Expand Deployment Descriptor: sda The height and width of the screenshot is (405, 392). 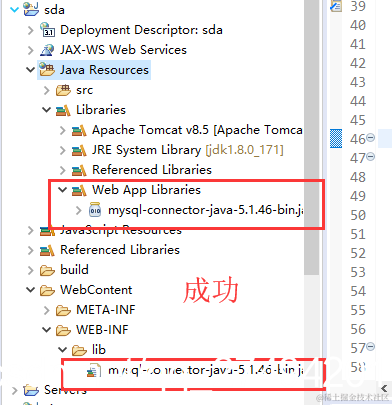point(30,30)
